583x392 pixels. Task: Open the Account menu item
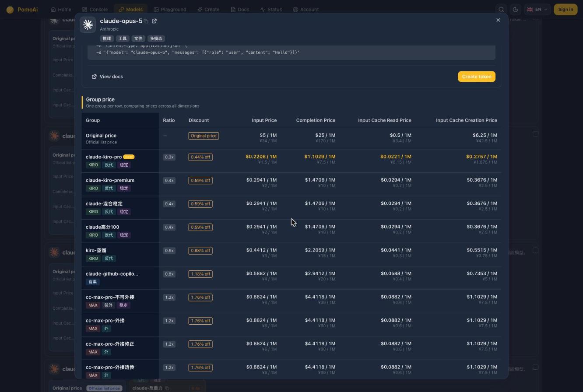click(x=306, y=9)
